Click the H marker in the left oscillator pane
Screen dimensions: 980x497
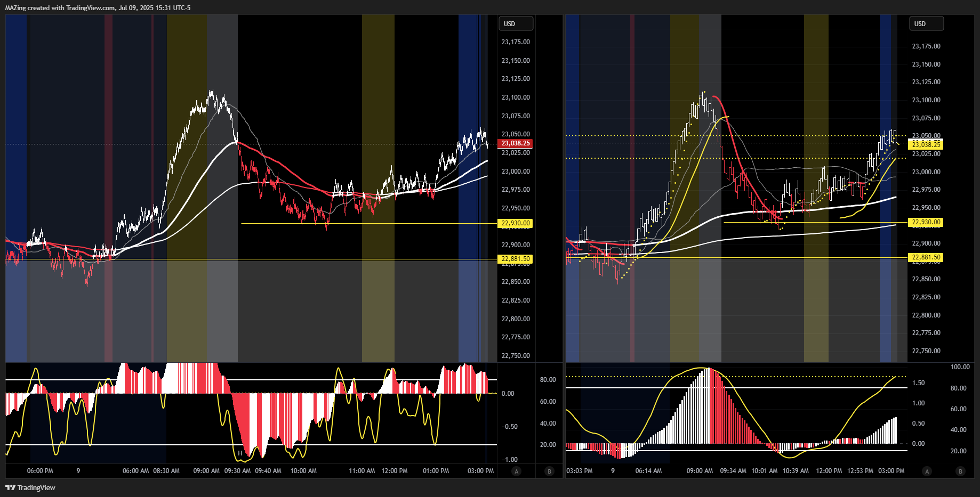(240, 453)
